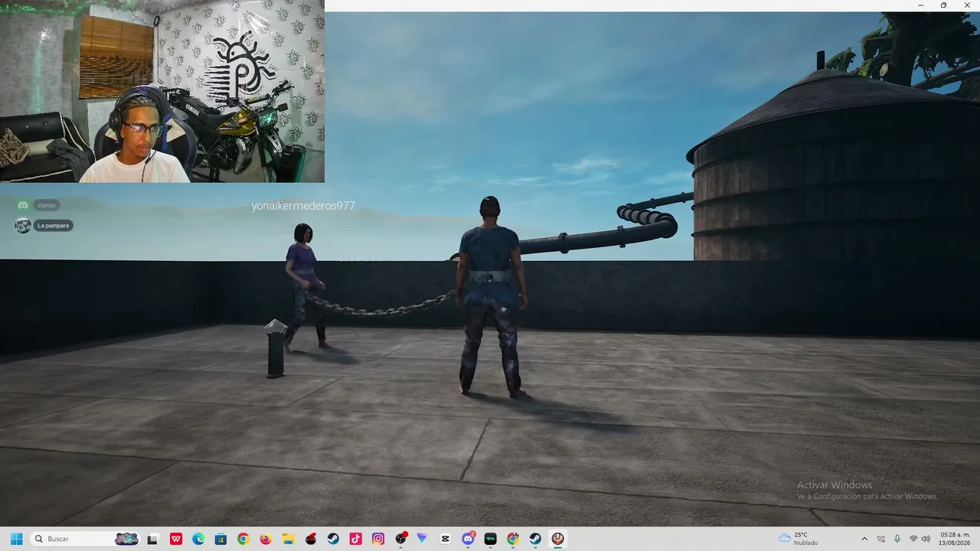Open File Explorer from the taskbar
The height and width of the screenshot is (551, 980).
tap(289, 539)
